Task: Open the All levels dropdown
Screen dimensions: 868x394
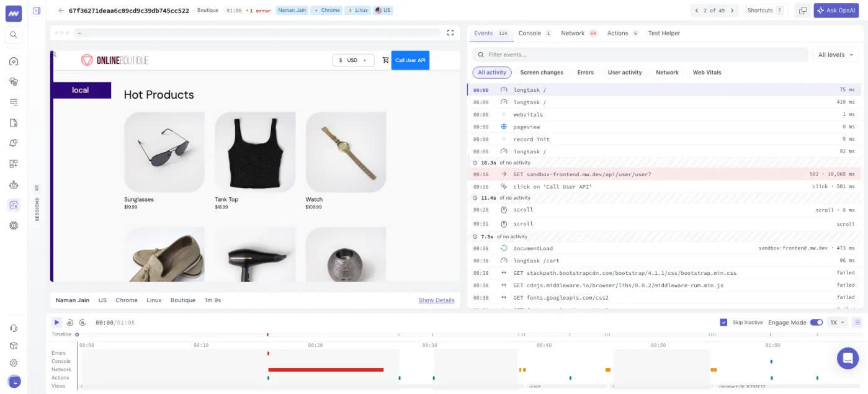Action: point(836,55)
